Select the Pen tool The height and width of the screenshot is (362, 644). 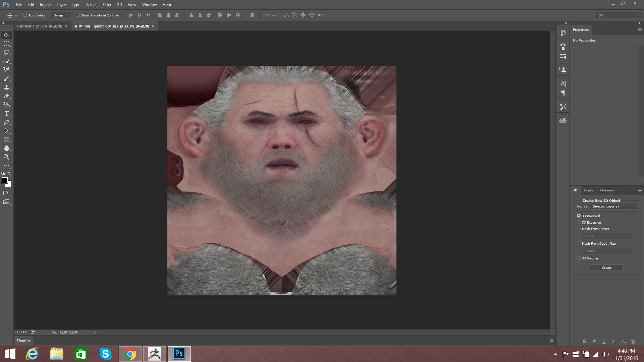tap(6, 122)
